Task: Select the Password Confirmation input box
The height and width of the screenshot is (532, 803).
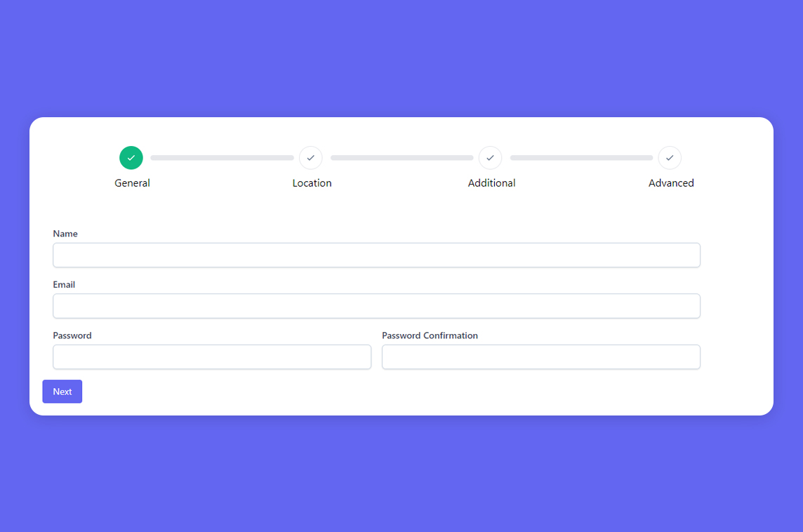Action: coord(540,357)
